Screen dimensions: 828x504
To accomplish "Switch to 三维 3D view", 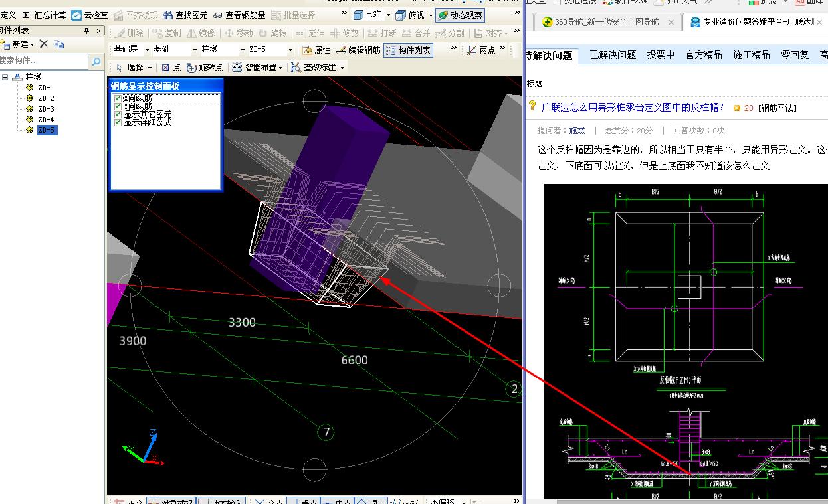I will click(367, 15).
